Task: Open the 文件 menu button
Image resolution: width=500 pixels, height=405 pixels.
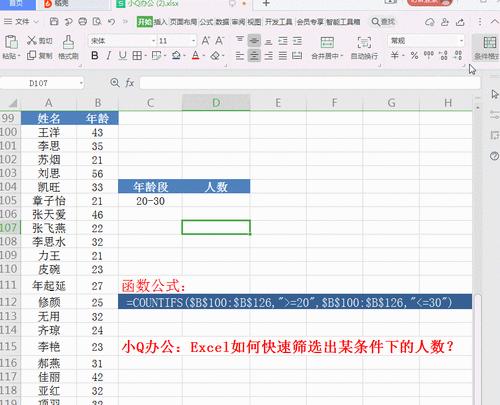Action: tap(21, 22)
